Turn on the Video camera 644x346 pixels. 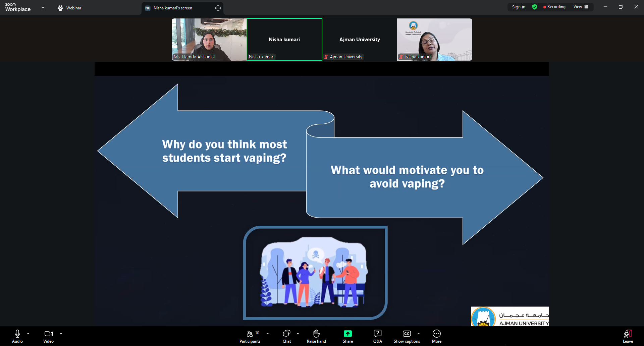[x=48, y=336]
